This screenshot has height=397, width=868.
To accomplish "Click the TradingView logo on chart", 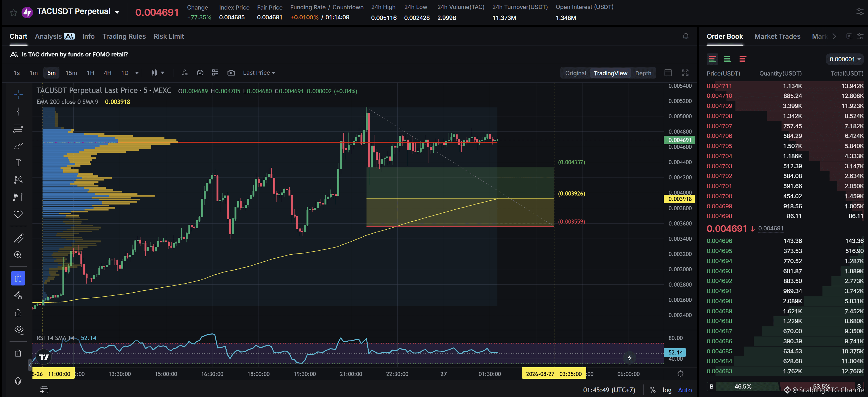I will point(43,357).
